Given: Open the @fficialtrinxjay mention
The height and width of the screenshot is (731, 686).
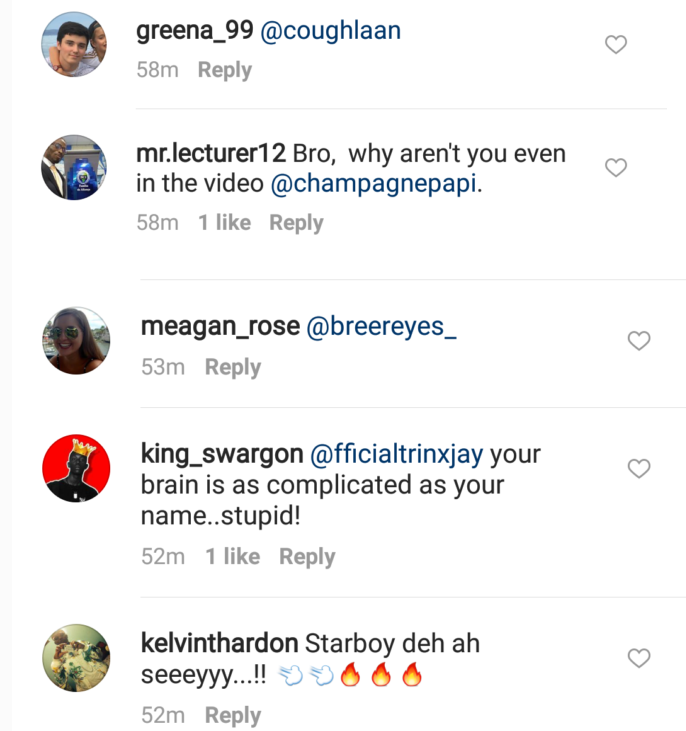Looking at the screenshot, I should point(397,454).
